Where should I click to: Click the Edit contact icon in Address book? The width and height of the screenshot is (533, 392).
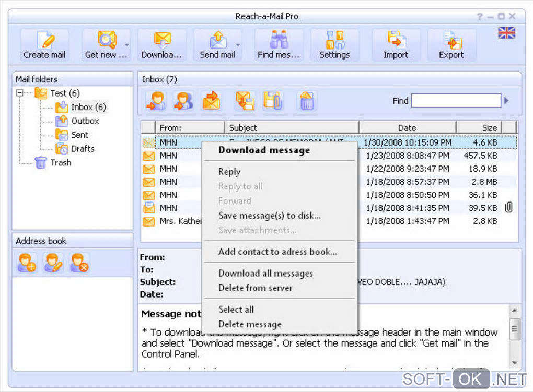coord(53,263)
